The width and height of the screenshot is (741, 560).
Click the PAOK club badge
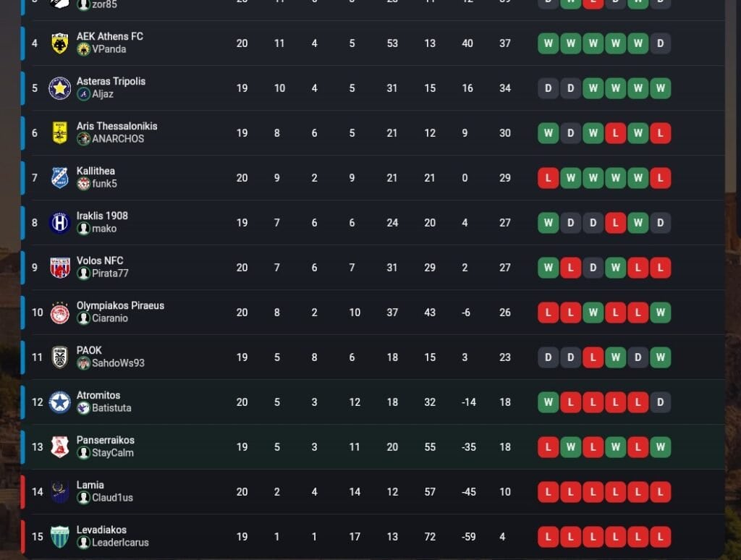pos(60,357)
